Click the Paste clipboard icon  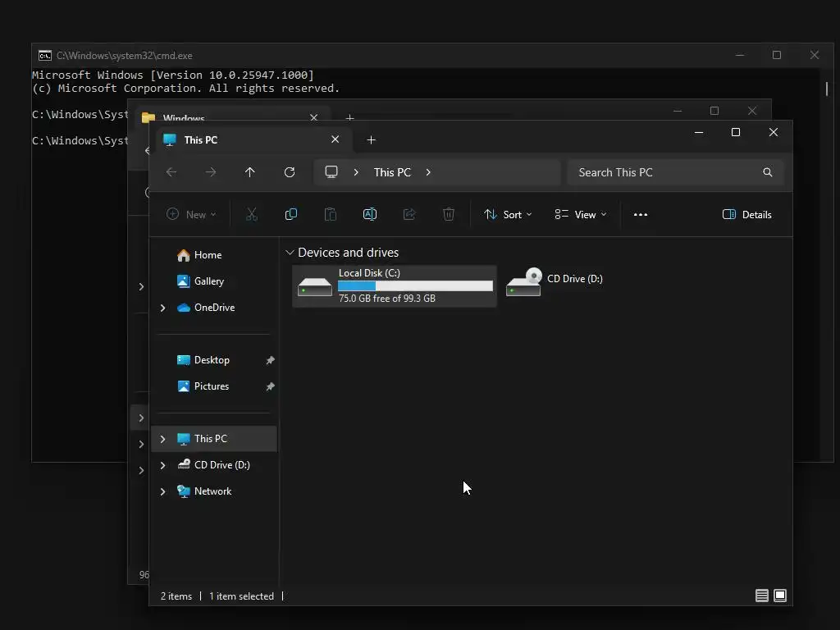(x=331, y=214)
